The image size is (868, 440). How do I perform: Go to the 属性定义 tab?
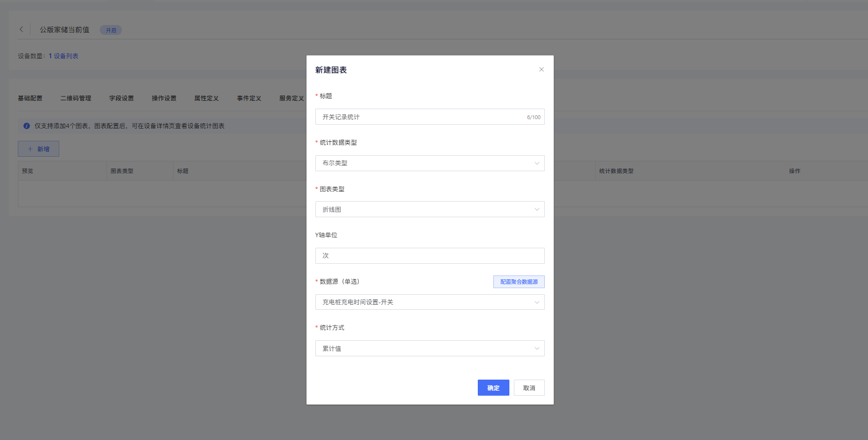(x=206, y=98)
